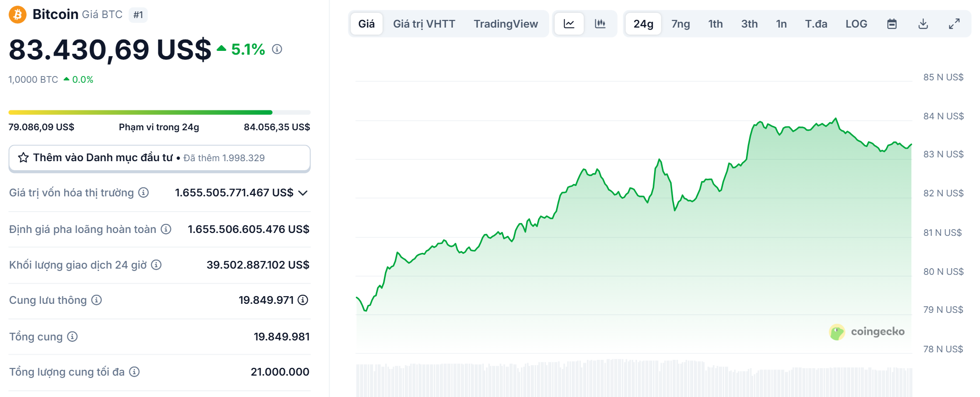
Task: Click the Bitcoin logo icon
Action: (18, 14)
